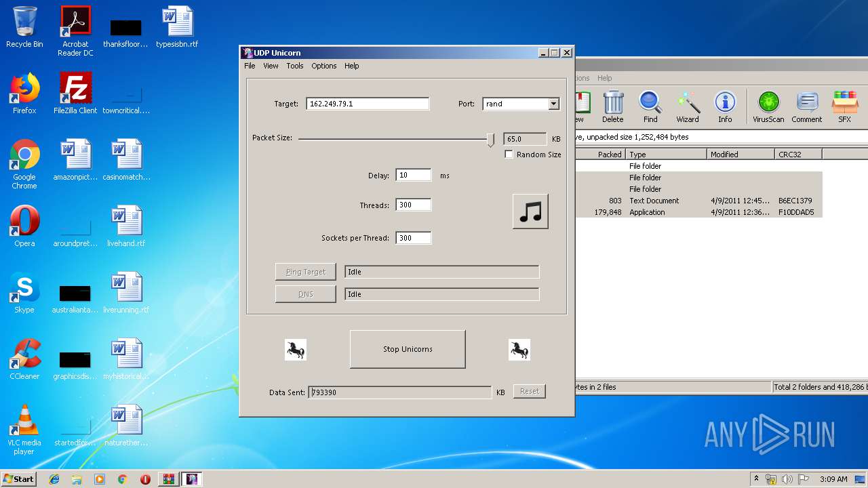Viewport: 868px width, 488px height.
Task: Click the Reset button
Action: [530, 391]
